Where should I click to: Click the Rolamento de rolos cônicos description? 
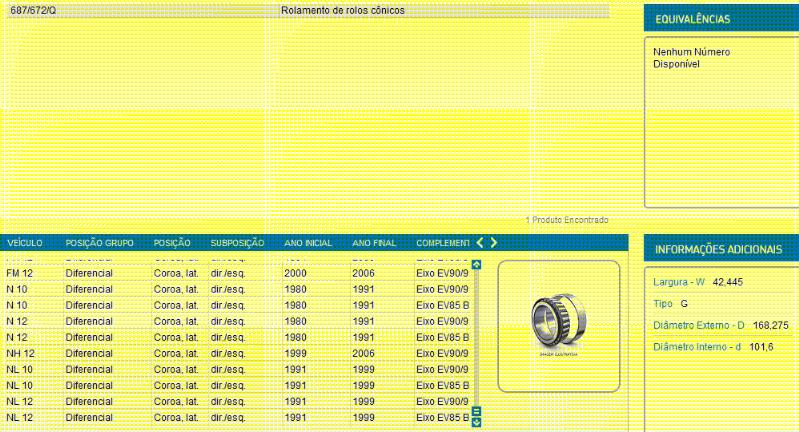tap(343, 11)
